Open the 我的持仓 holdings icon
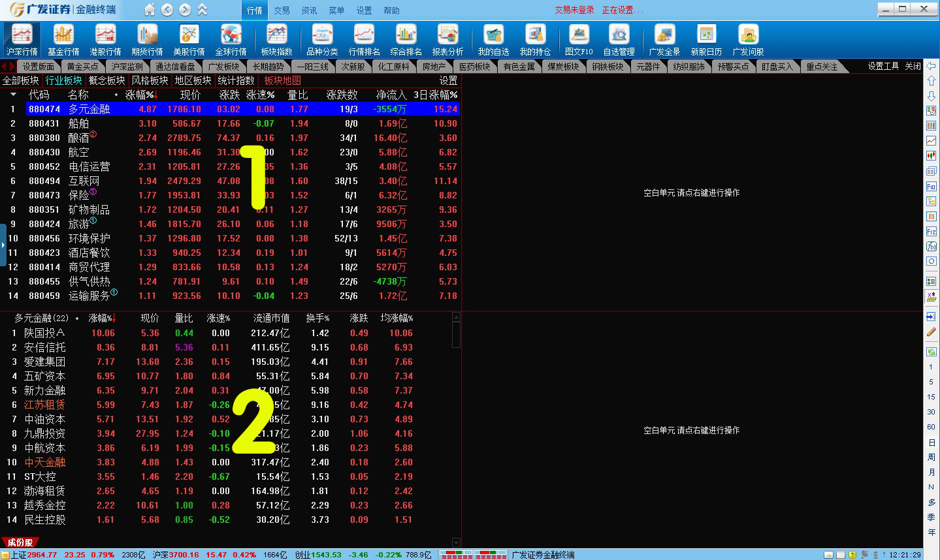The width and height of the screenshot is (940, 560). [535, 40]
